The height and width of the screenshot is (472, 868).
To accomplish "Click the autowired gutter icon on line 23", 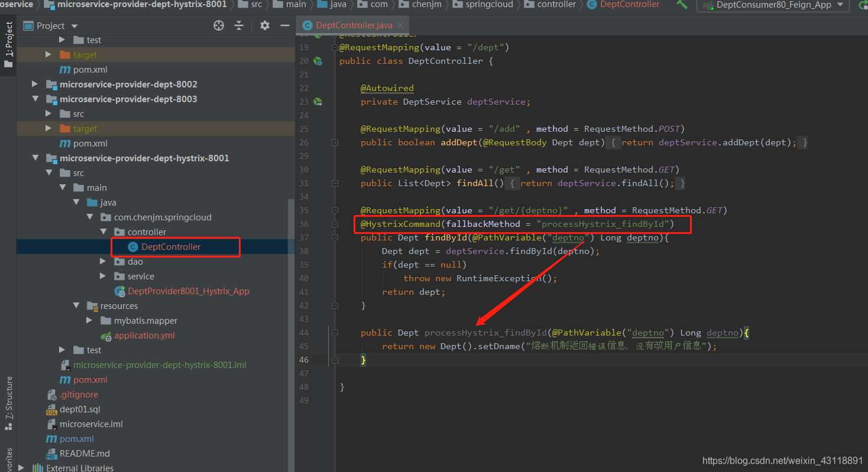I will (x=318, y=102).
